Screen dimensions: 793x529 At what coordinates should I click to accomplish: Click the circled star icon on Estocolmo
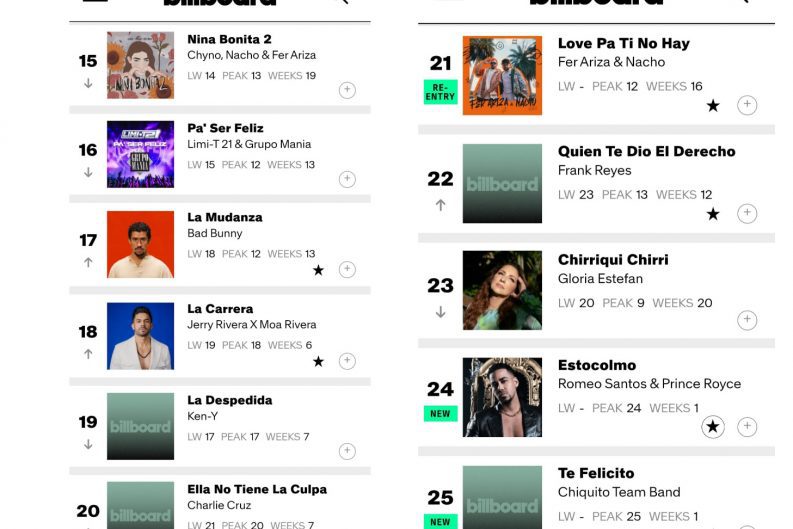pos(712,427)
